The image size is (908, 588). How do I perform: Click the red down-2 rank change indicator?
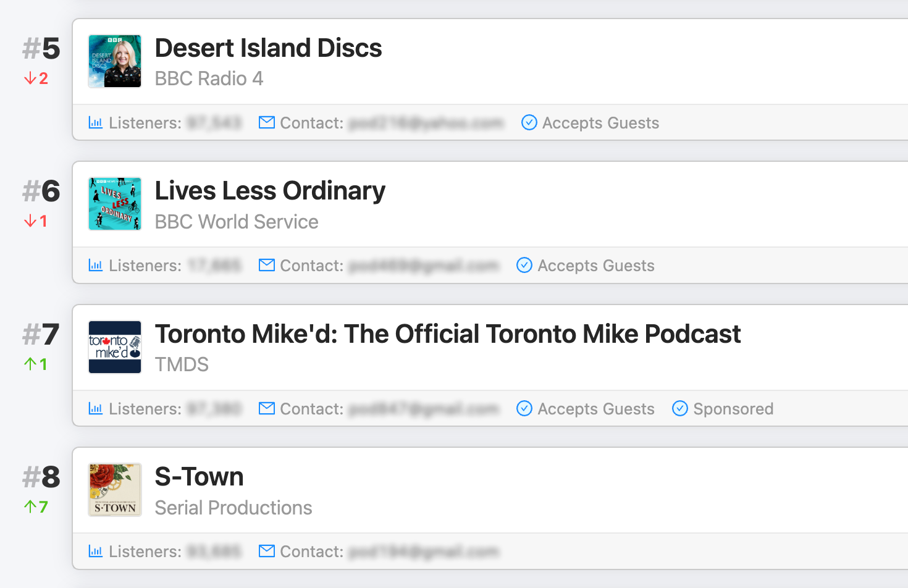tap(36, 78)
